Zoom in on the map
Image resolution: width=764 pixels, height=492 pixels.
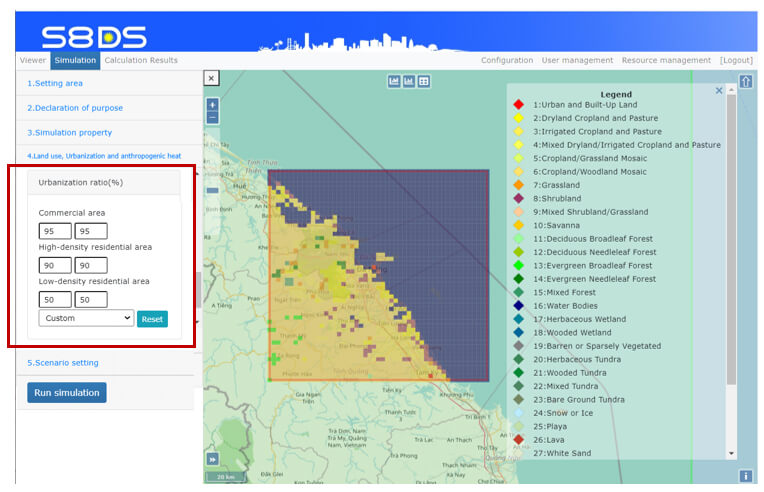[x=212, y=104]
